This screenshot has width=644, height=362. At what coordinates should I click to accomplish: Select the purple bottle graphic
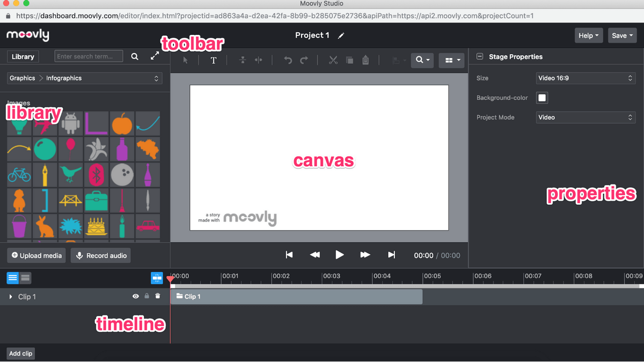122,149
